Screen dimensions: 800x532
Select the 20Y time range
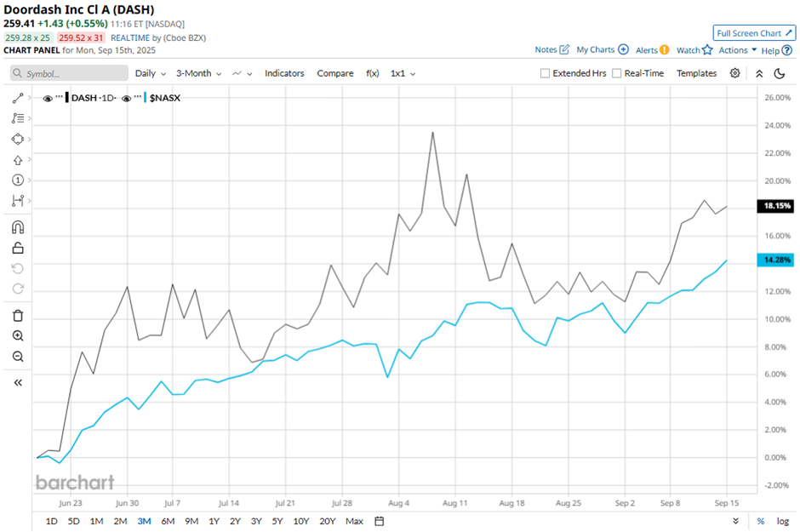[x=328, y=521]
